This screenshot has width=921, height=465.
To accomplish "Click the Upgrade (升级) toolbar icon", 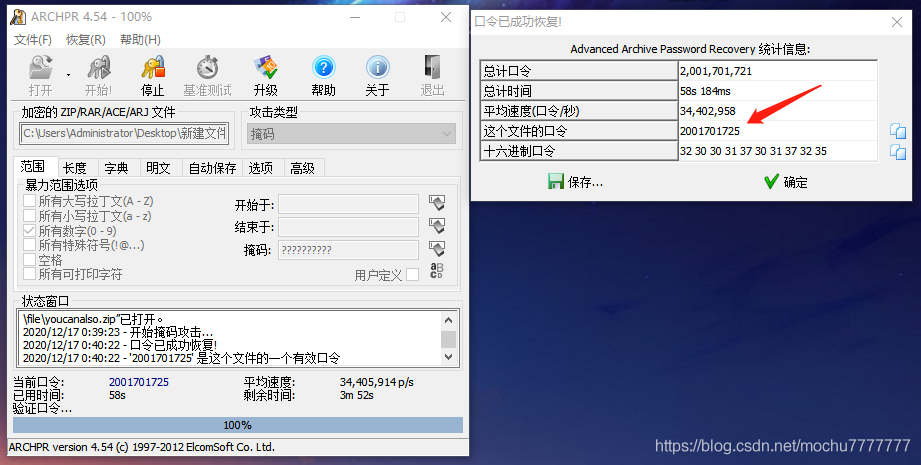I will pyautogui.click(x=265, y=68).
